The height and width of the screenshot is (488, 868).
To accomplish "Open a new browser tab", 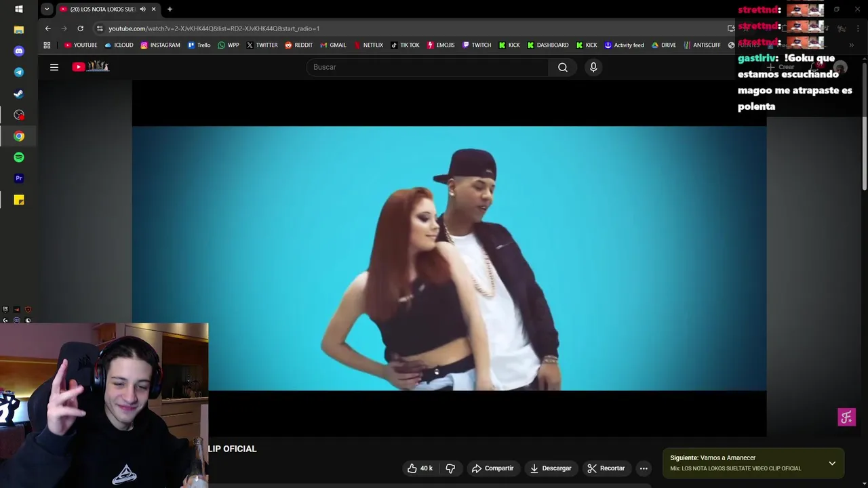I will 170,9.
